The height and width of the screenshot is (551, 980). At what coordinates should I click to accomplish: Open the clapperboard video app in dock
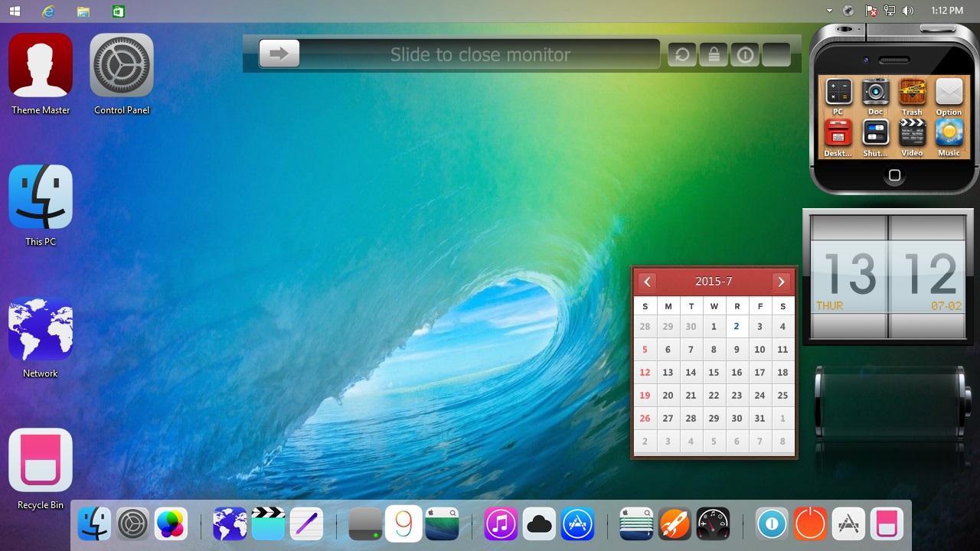click(268, 524)
